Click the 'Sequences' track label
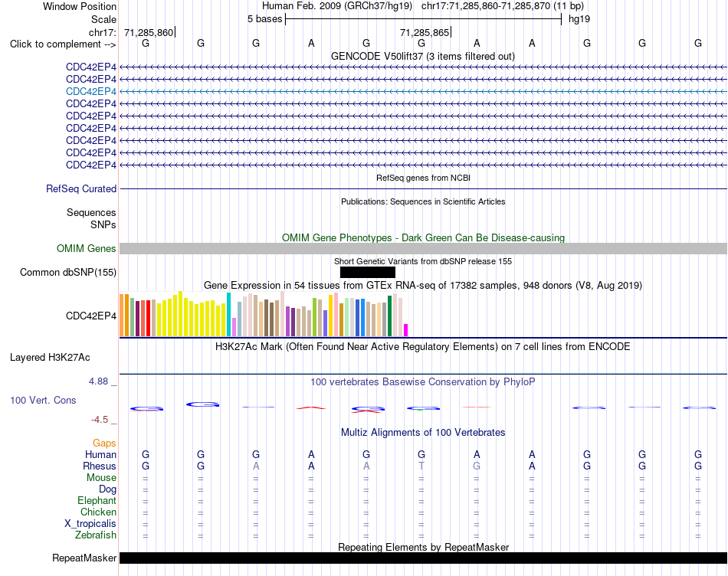728x576 pixels. click(x=91, y=213)
